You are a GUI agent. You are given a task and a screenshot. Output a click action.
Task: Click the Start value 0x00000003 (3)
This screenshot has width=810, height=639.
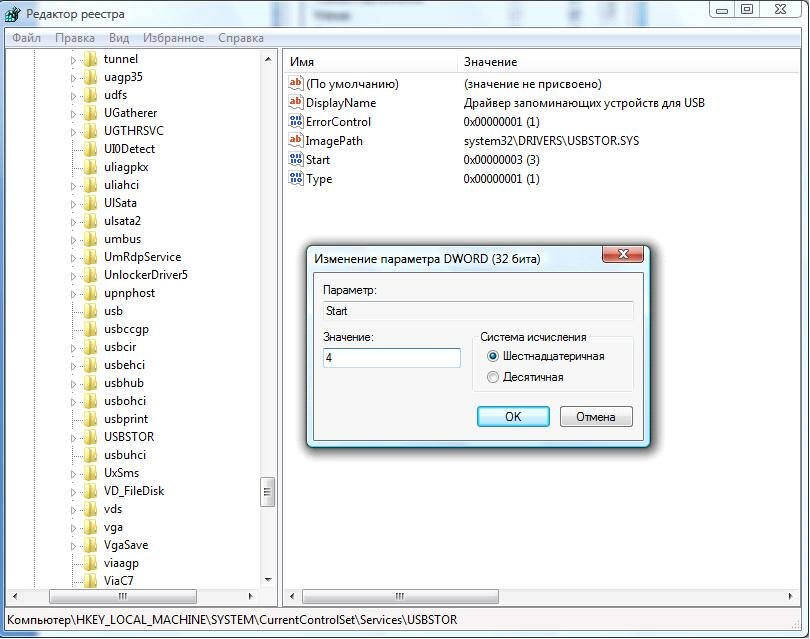(501, 160)
